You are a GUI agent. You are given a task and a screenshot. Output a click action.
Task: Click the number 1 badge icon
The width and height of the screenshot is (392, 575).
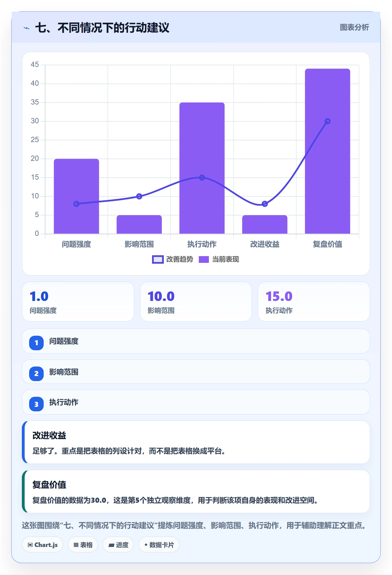pyautogui.click(x=36, y=343)
